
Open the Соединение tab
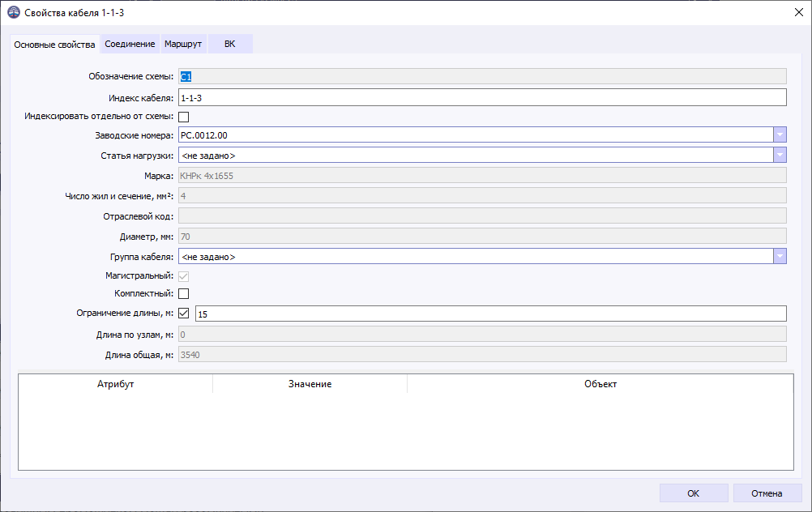[130, 44]
